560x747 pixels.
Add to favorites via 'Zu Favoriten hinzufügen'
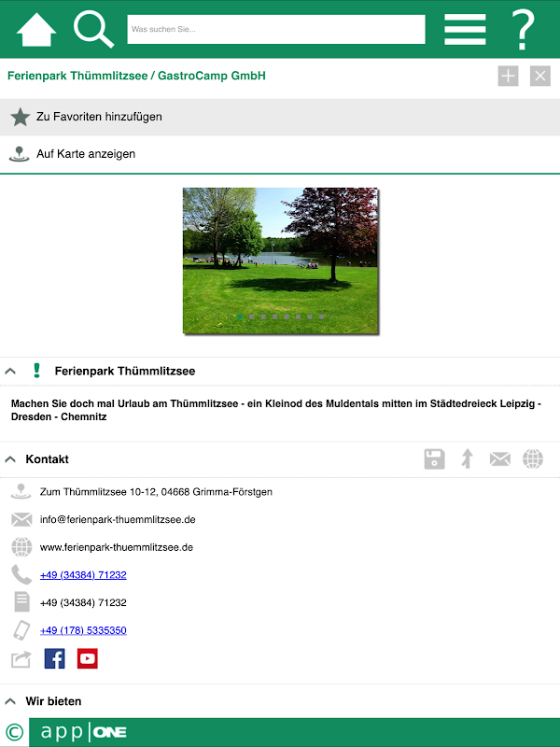[x=280, y=117]
